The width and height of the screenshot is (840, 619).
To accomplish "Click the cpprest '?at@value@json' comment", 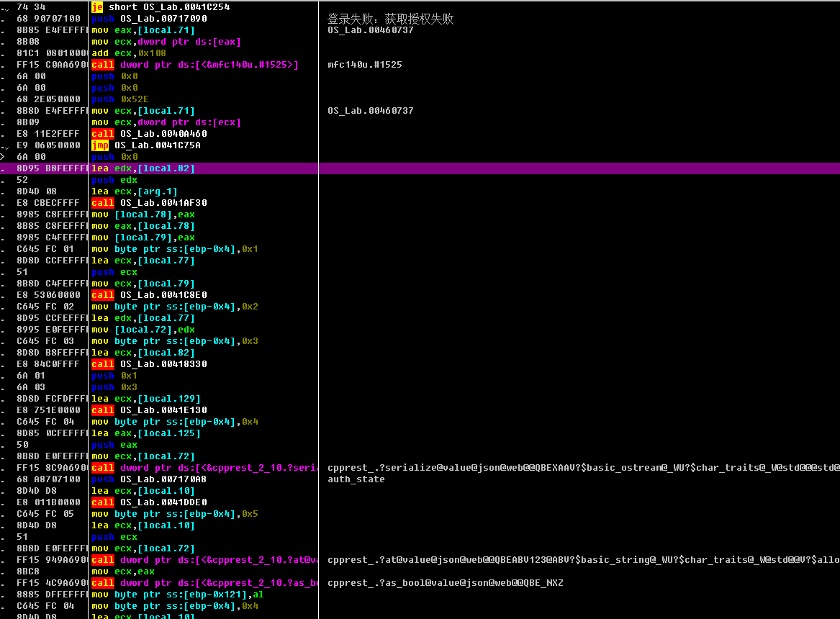I will click(583, 560).
